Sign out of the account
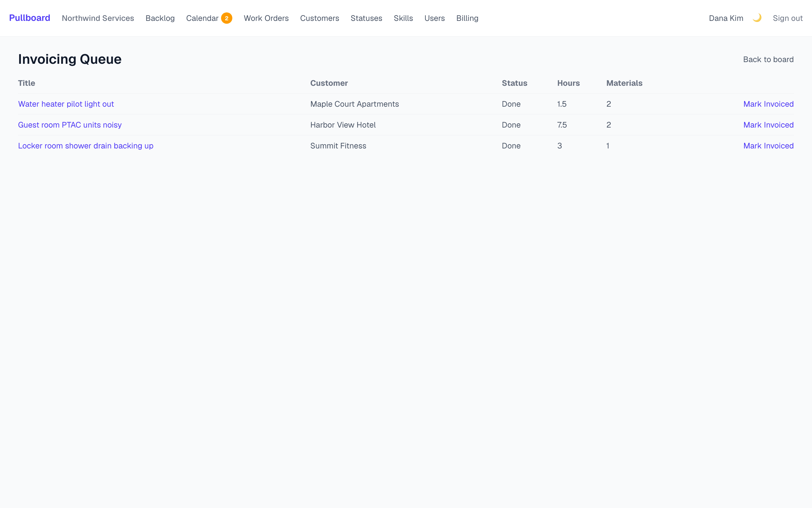Viewport: 812px width, 508px height. click(x=787, y=18)
